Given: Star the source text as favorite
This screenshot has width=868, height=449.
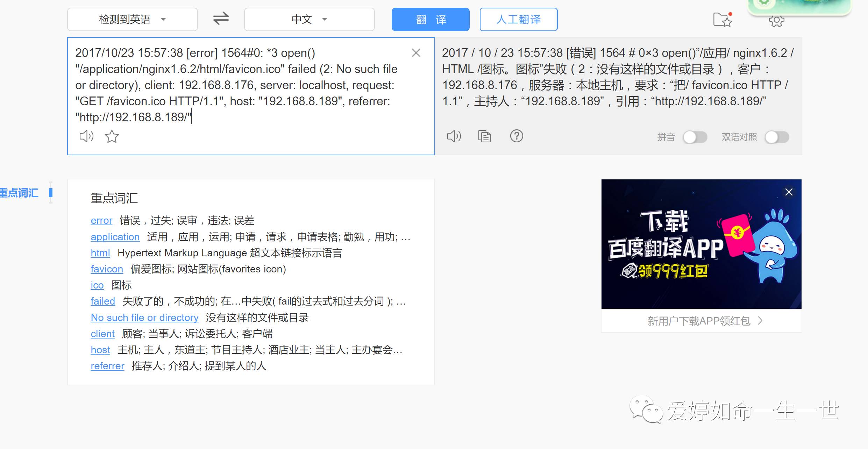Looking at the screenshot, I should click(x=112, y=136).
